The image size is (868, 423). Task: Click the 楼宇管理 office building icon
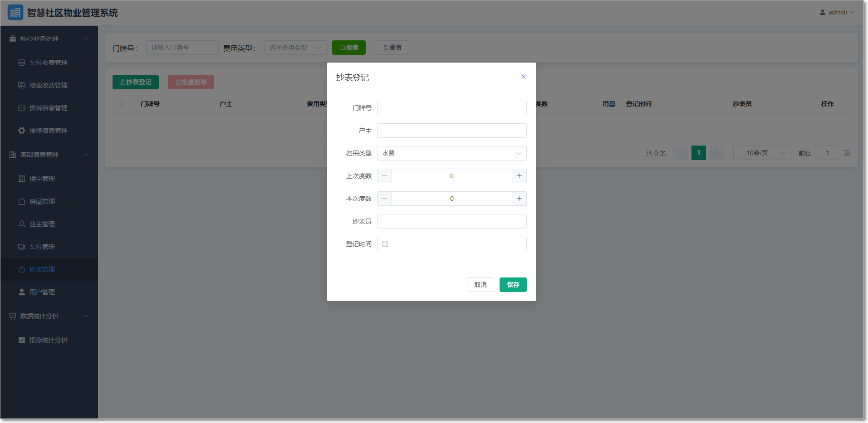click(22, 179)
